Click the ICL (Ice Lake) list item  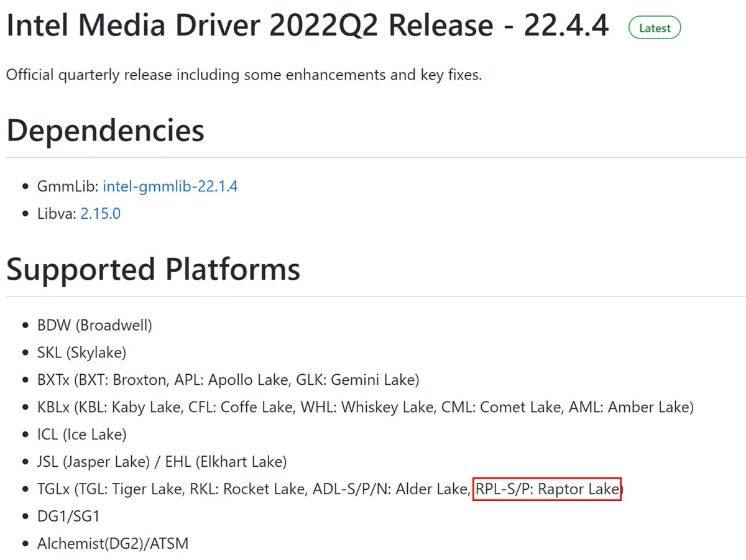coord(81,434)
